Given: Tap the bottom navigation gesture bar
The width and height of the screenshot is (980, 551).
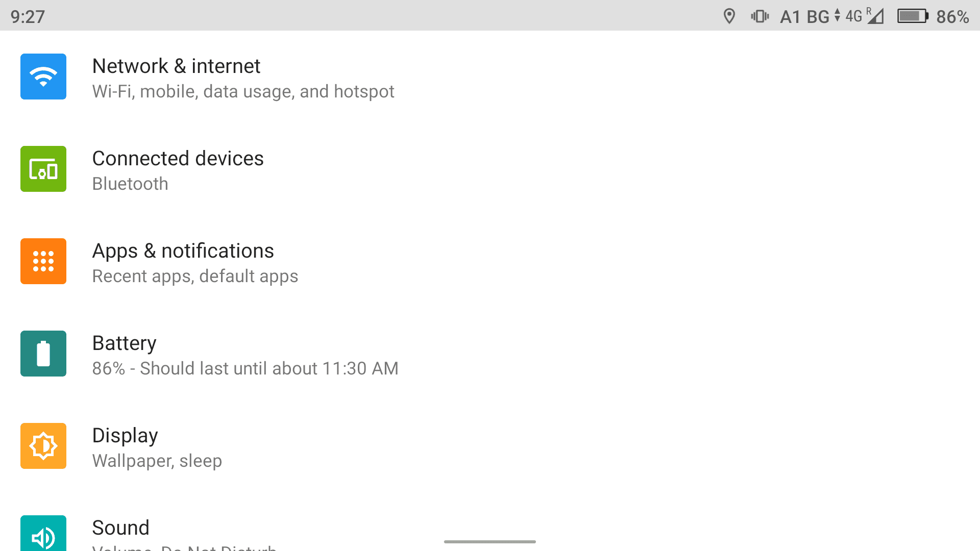Looking at the screenshot, I should click(x=490, y=541).
